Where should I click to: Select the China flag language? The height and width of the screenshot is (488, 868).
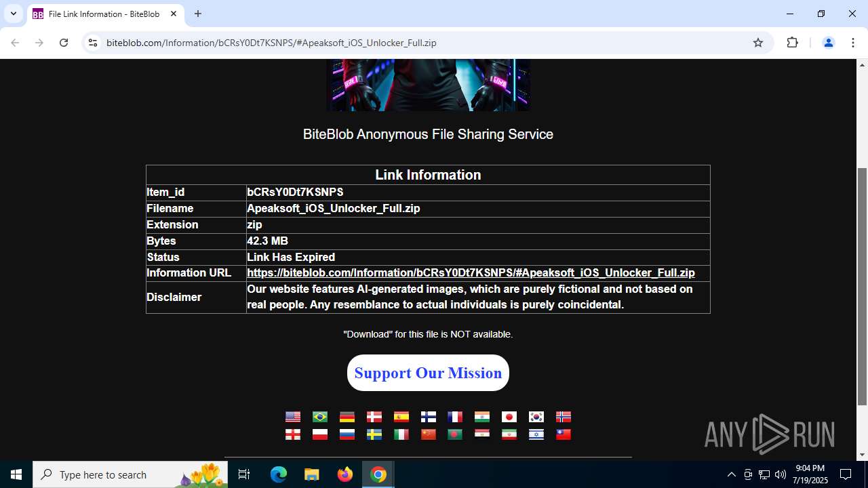[429, 434]
